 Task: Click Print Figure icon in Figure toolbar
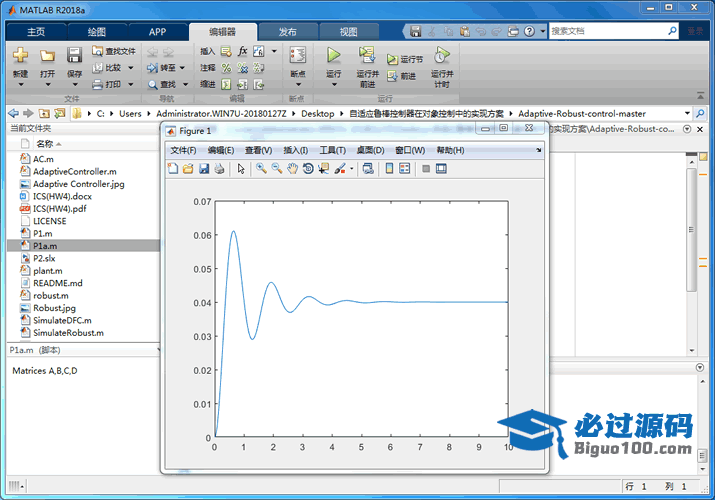pos(219,169)
